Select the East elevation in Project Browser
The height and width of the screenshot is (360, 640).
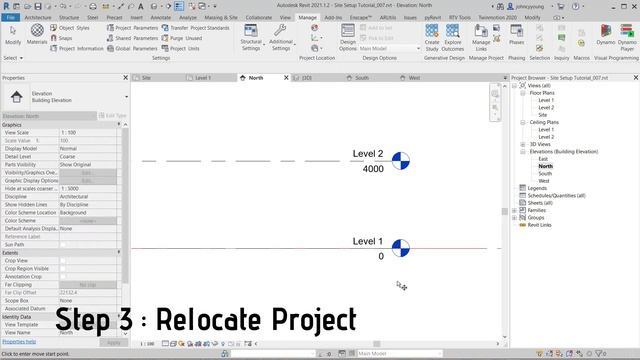pos(543,159)
